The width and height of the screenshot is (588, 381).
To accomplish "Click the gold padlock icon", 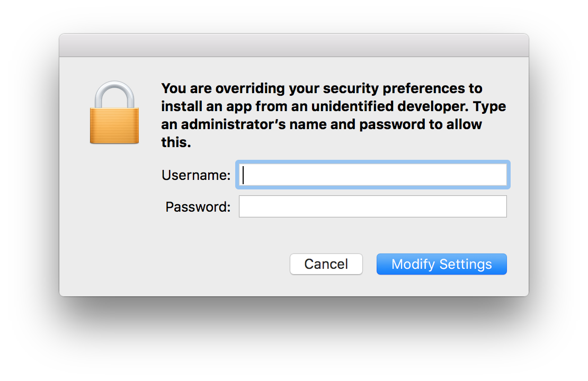I will [x=114, y=113].
